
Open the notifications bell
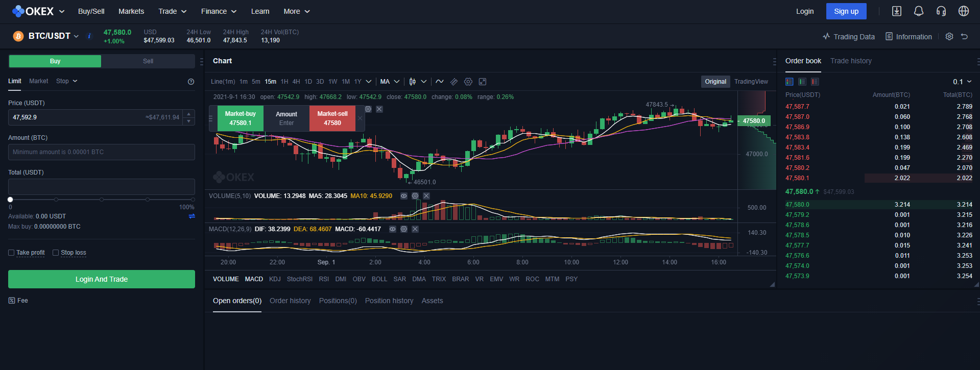click(919, 11)
